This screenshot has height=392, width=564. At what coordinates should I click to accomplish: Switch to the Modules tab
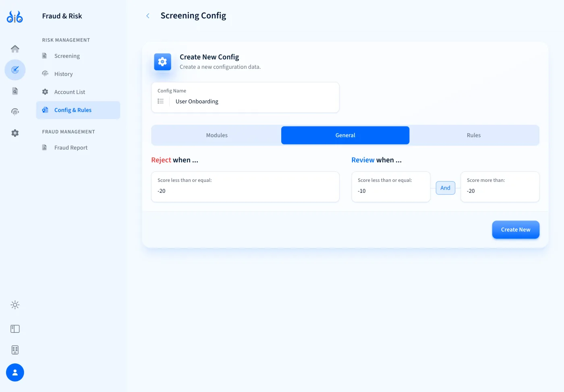click(217, 135)
